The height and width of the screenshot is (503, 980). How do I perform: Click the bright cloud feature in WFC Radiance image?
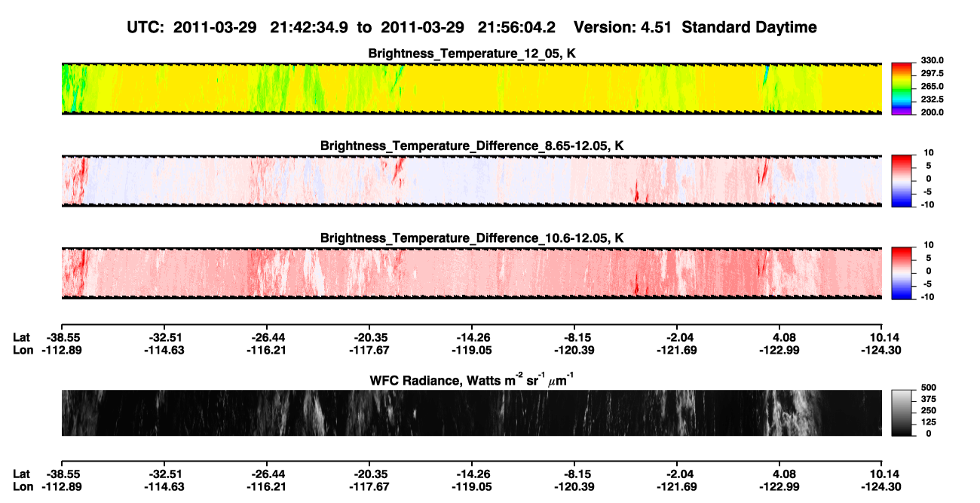pos(790,413)
